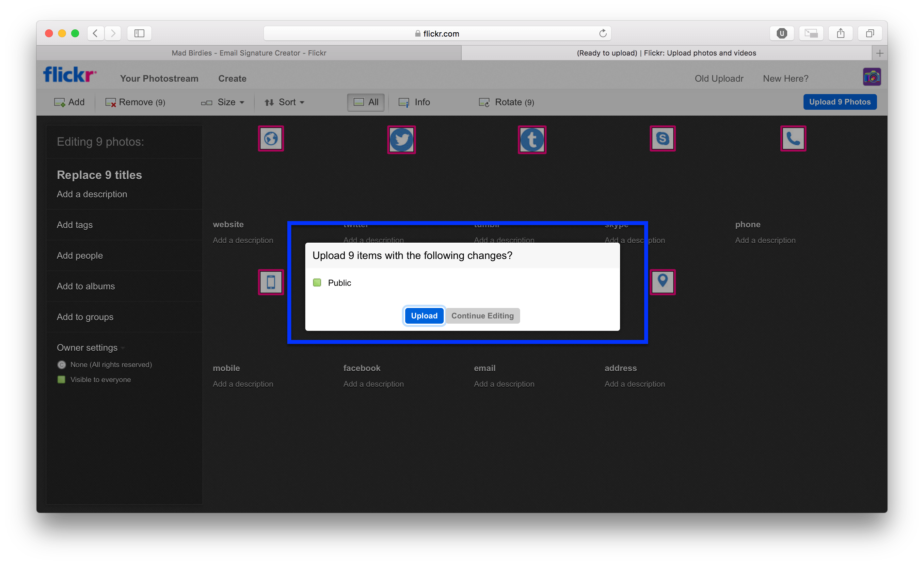Image resolution: width=924 pixels, height=565 pixels.
Task: Select the website globe thumbnail
Action: (271, 138)
